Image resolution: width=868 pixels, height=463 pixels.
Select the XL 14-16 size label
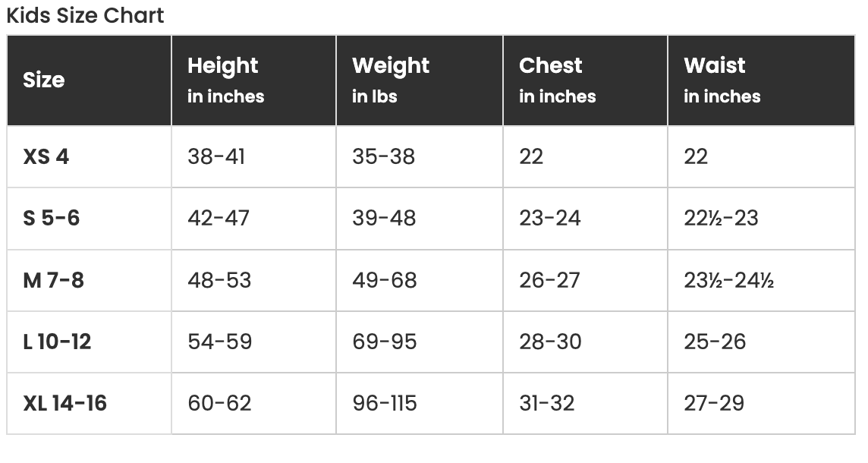click(x=65, y=403)
